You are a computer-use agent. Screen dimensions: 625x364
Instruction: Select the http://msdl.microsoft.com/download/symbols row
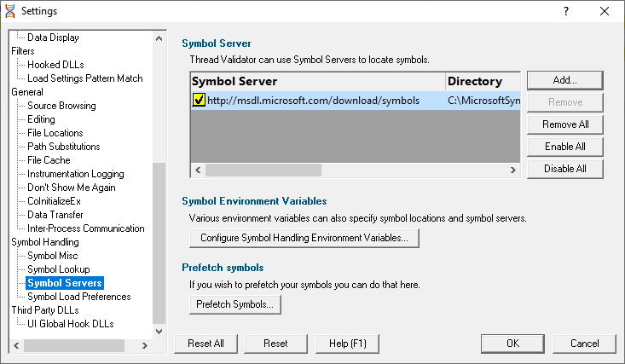(356, 101)
